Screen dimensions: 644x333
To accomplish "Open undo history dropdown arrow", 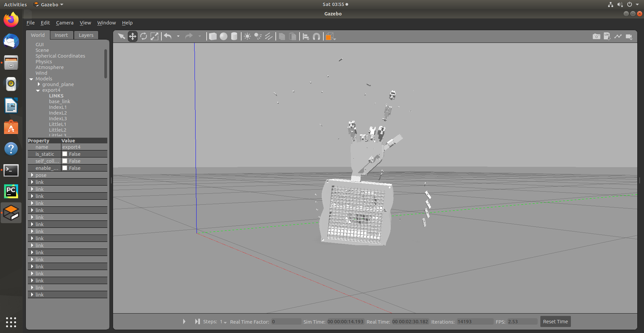I will tap(178, 36).
